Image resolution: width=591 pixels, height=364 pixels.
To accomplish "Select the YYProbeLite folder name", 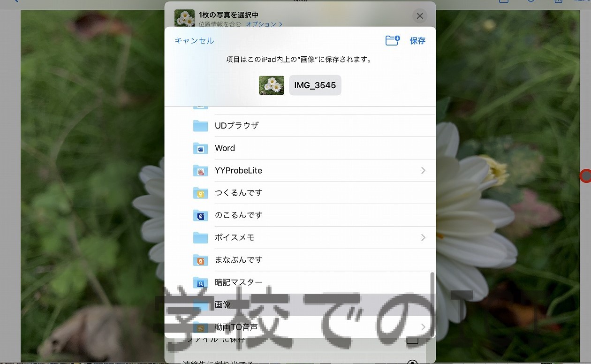I will 238,171.
